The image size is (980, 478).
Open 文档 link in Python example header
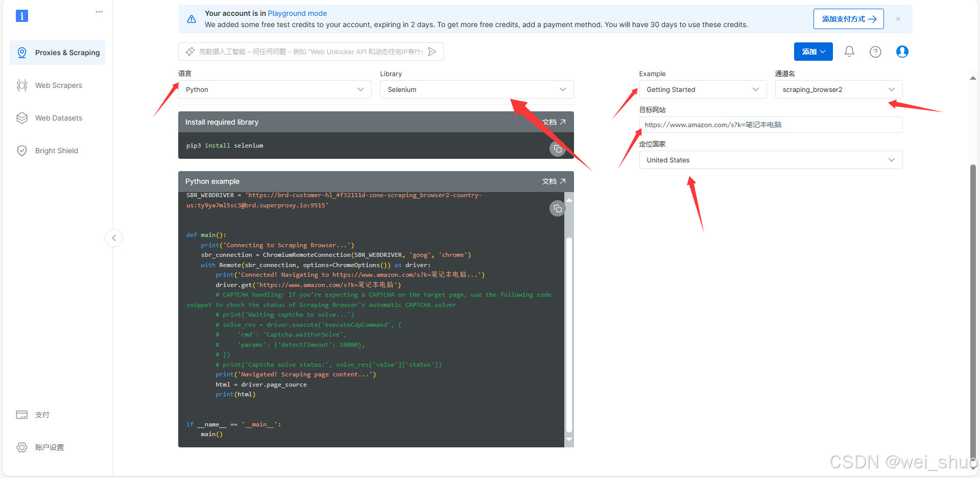[x=554, y=181]
